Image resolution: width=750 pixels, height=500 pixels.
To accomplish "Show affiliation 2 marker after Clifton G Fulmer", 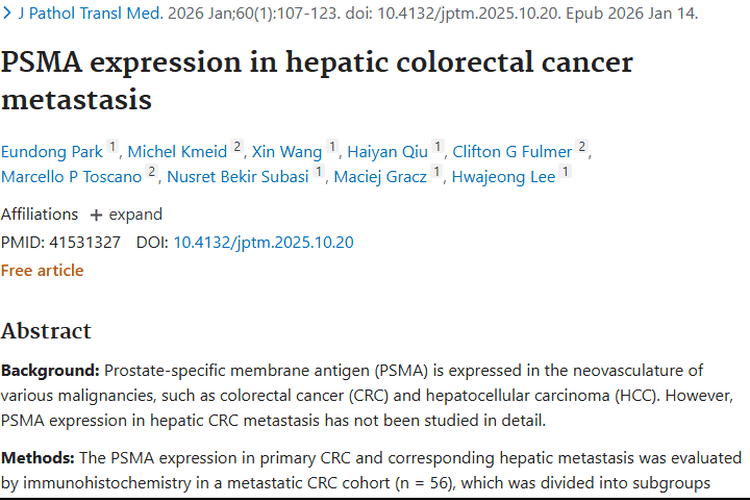I will tap(583, 148).
